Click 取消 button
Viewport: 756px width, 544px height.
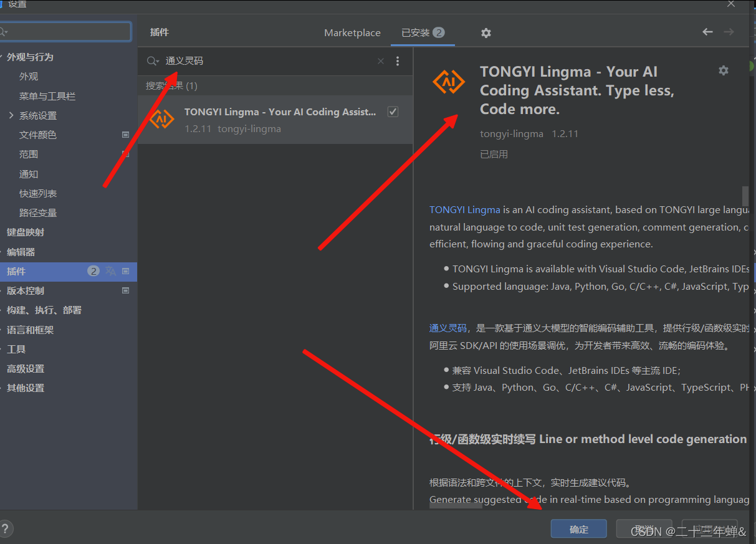(x=644, y=529)
